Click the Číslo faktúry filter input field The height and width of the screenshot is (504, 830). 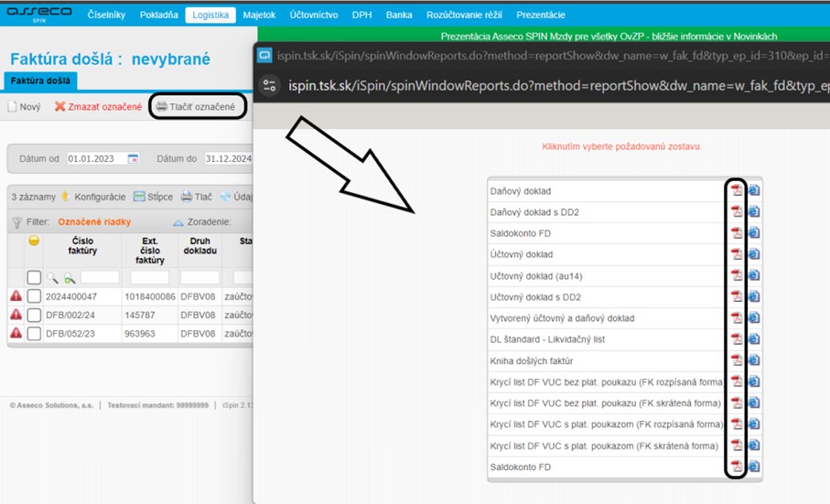coord(100,277)
